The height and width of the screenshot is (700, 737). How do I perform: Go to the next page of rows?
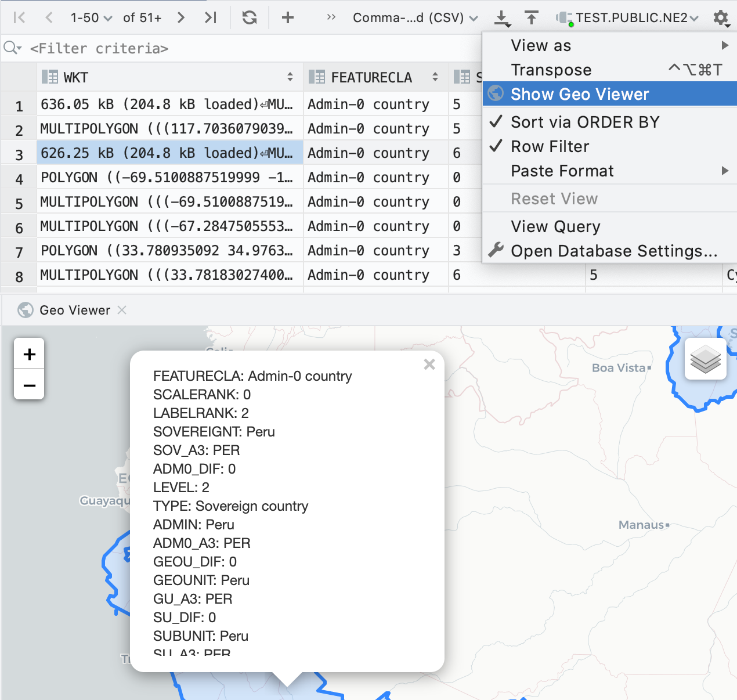(181, 17)
